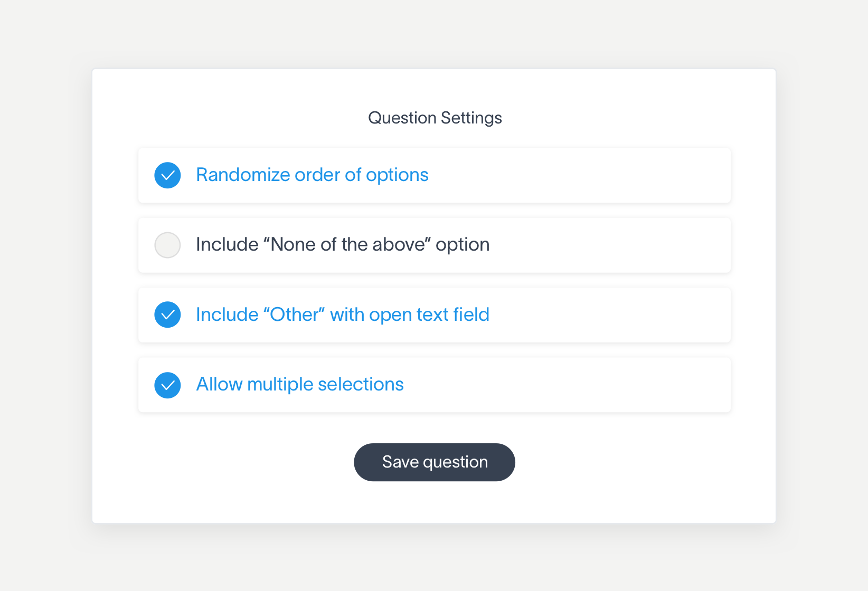Click the checkmark icon for Other text field

point(167,314)
